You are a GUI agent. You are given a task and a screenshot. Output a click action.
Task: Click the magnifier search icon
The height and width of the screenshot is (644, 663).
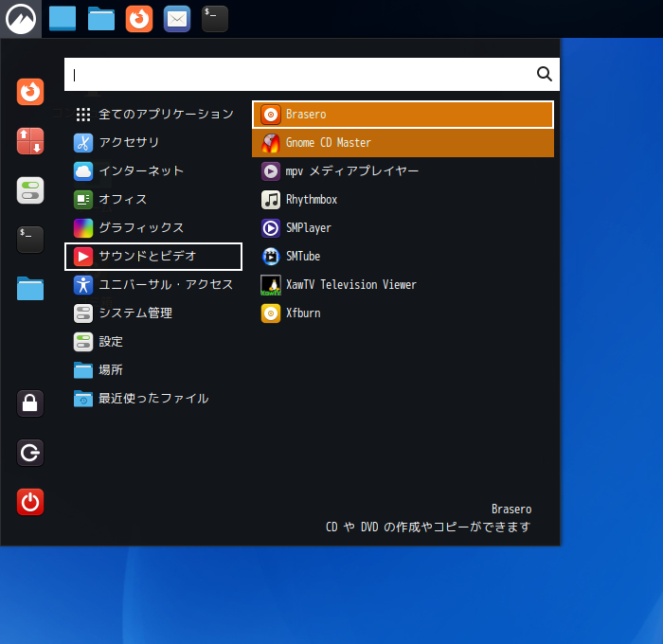545,74
